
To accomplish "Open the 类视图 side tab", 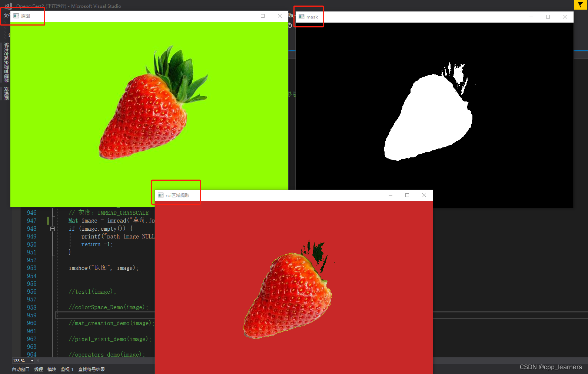I will 6,94.
